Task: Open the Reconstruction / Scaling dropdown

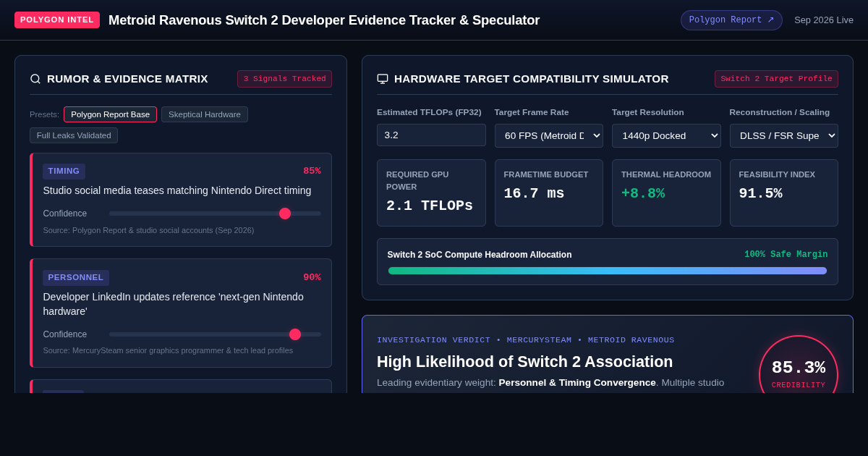Action: click(x=784, y=135)
